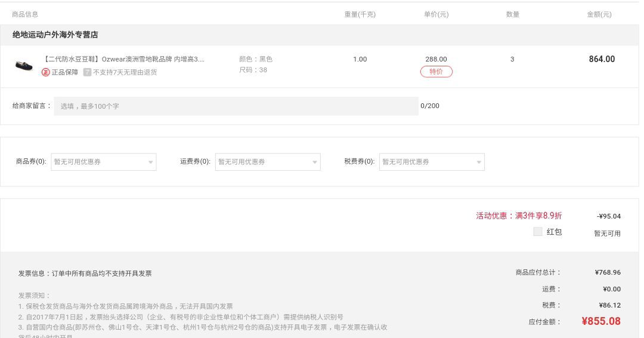Click the 暂无可用 red envelope status
The width and height of the screenshot is (644, 338).
tap(607, 233)
